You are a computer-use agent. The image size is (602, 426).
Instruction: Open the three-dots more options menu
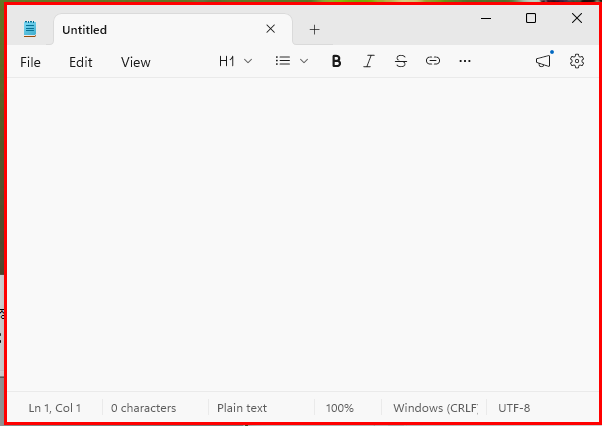point(465,61)
